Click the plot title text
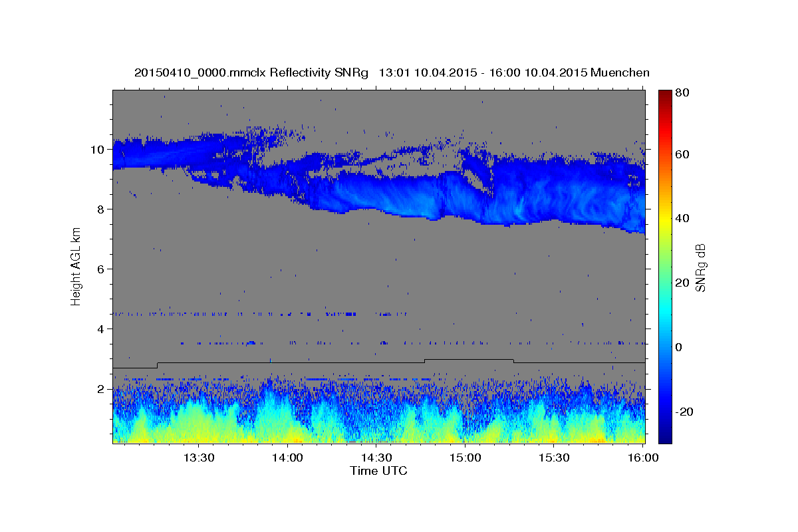Viewport: 798px width, 532px height. pyautogui.click(x=392, y=72)
